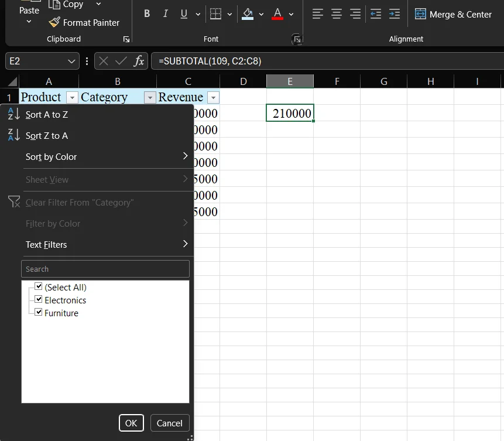Select cell E2 containing 210000

coord(290,113)
